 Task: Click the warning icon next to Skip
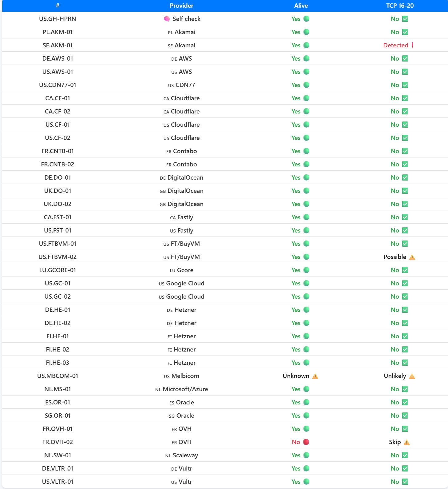click(x=406, y=442)
